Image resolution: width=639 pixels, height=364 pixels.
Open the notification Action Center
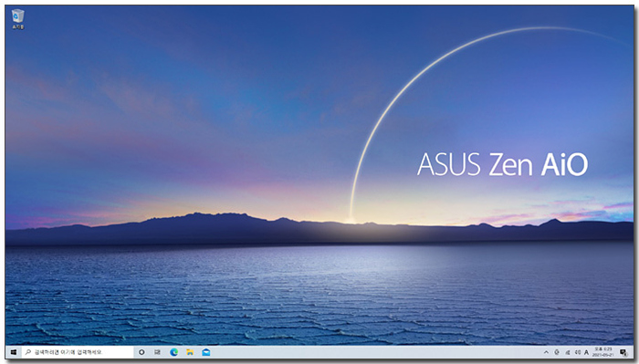pos(623,352)
